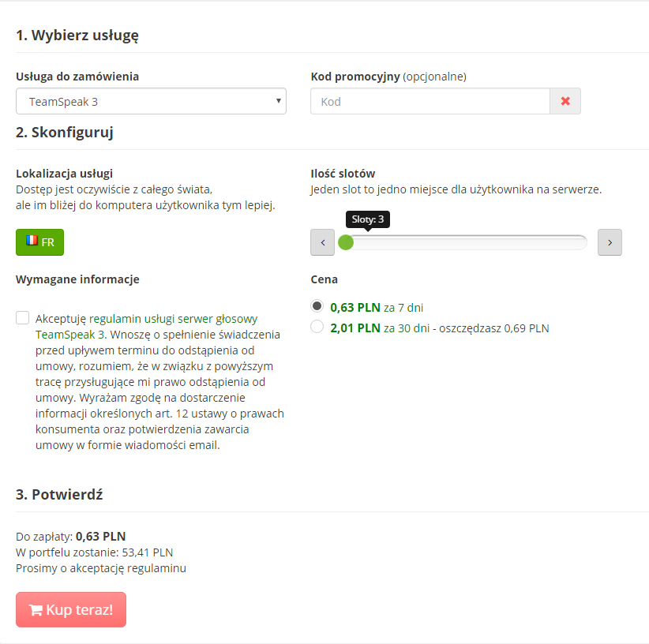Focus the promo code Kod field

pos(430,102)
